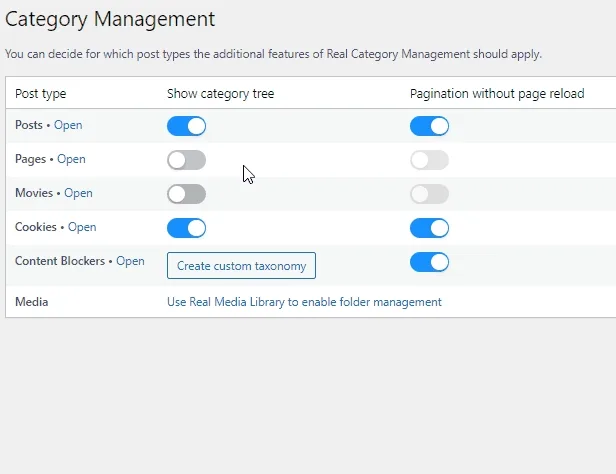
Task: Click the Post type column header
Action: (x=41, y=94)
